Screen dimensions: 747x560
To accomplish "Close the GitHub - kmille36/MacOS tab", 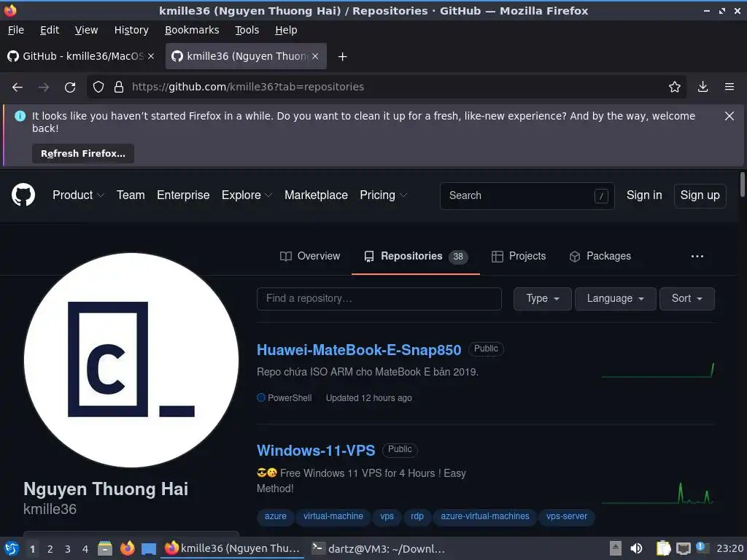I will (x=151, y=56).
